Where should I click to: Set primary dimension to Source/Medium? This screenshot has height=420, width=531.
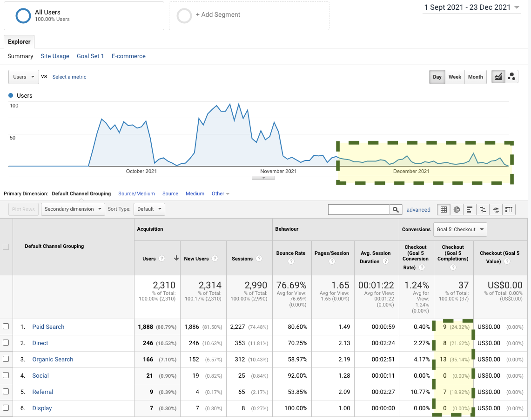136,193
